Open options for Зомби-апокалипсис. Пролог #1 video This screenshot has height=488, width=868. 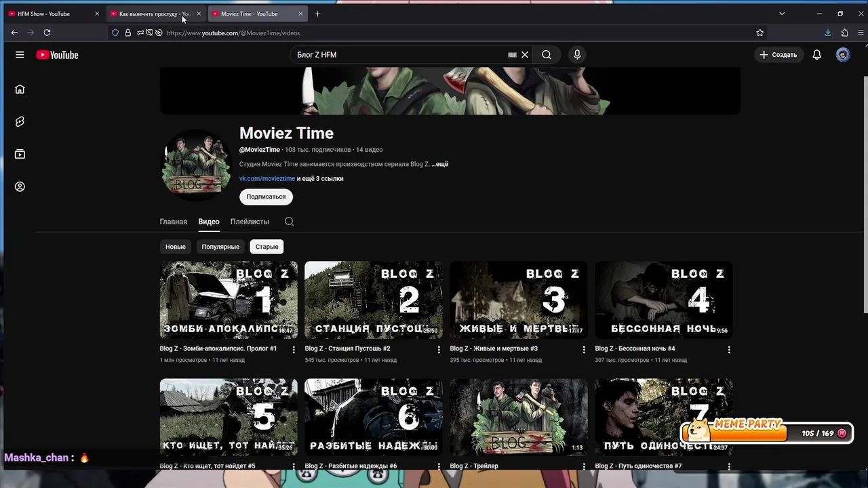pyautogui.click(x=294, y=350)
